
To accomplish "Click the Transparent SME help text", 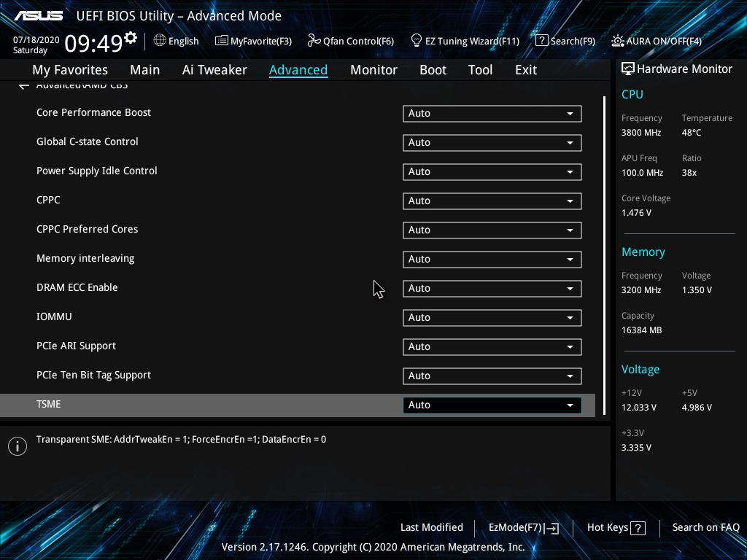I will pyautogui.click(x=181, y=440).
